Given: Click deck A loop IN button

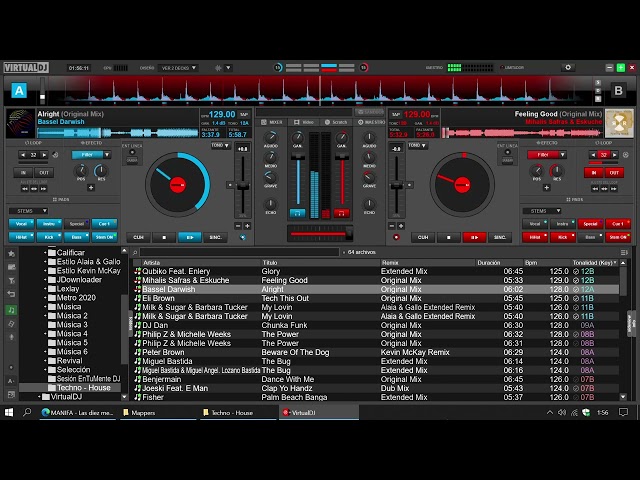Looking at the screenshot, I should click(x=23, y=173).
